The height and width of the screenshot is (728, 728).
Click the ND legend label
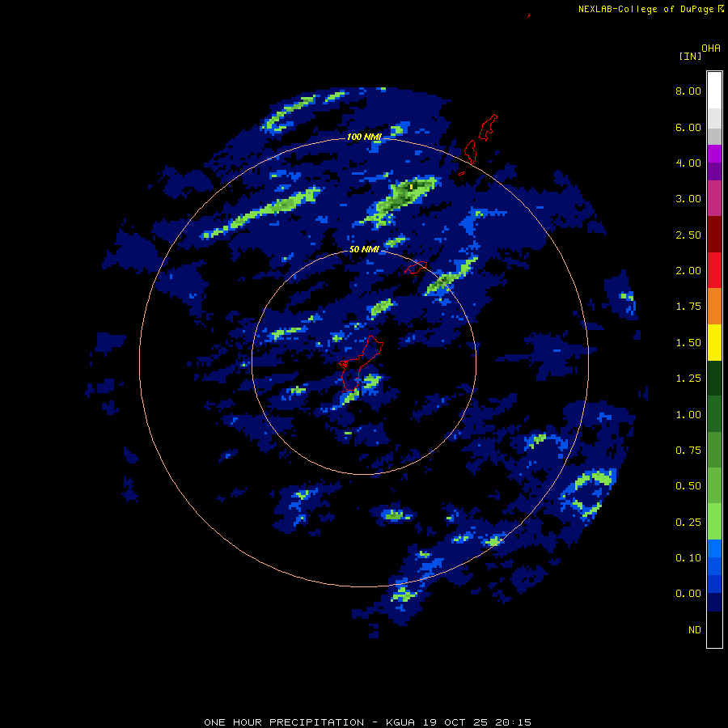point(695,630)
